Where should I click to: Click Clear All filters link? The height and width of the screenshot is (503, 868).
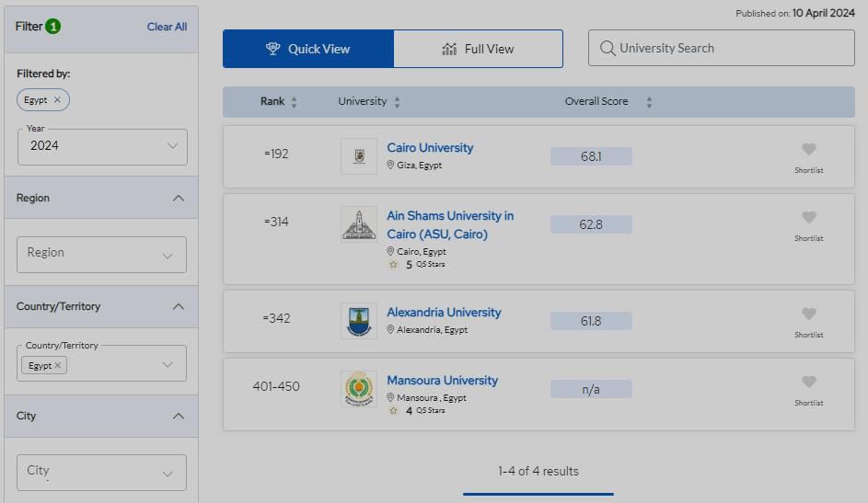[x=167, y=27]
